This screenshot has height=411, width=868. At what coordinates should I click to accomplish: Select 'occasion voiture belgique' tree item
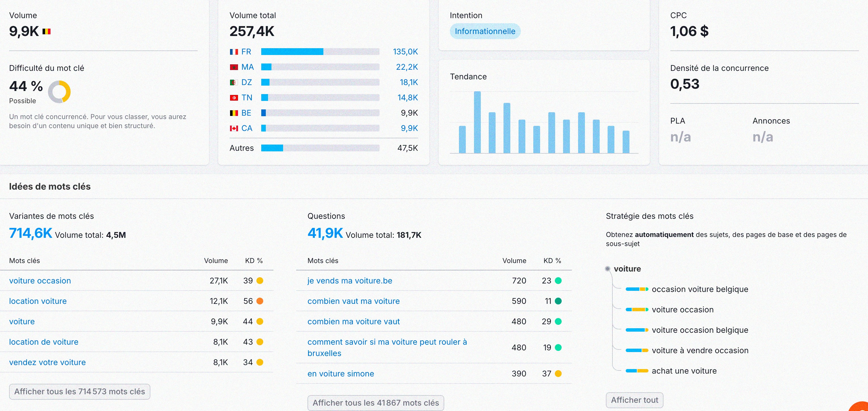pyautogui.click(x=700, y=289)
